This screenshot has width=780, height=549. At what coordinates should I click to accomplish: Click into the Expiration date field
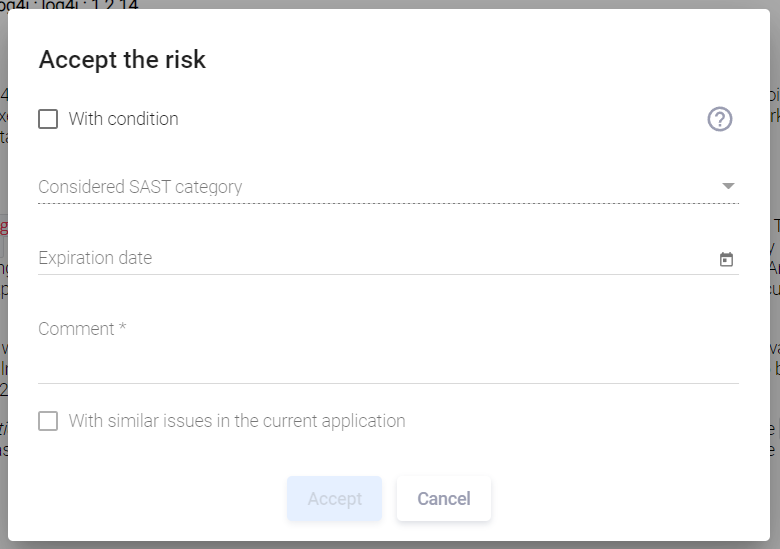[389, 259]
